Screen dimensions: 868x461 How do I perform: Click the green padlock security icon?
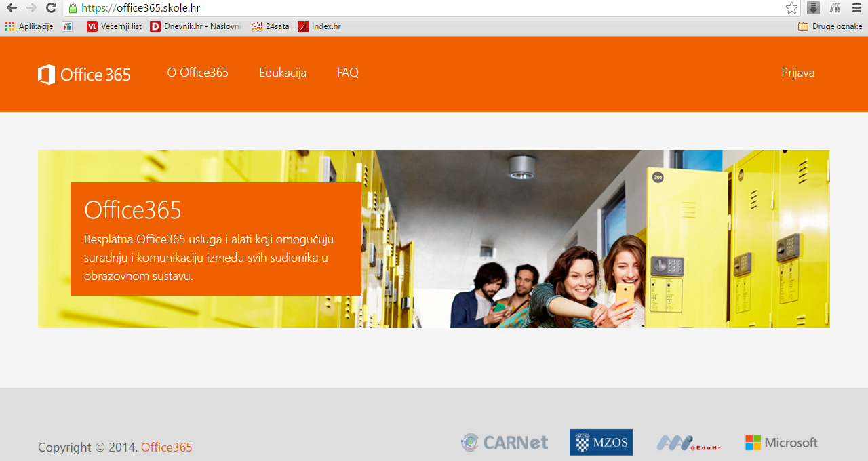point(73,8)
